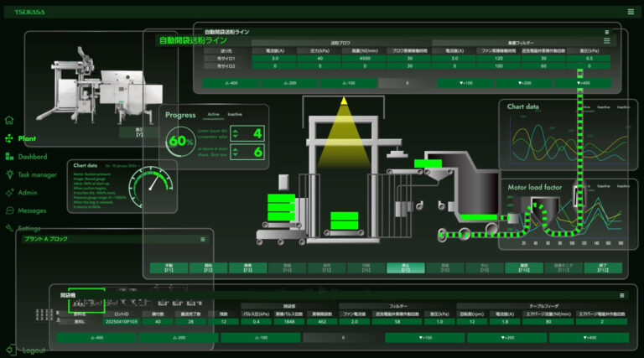This screenshot has width=644, height=358.
Task: Click the Home icon in the sidebar
Action: 9,120
